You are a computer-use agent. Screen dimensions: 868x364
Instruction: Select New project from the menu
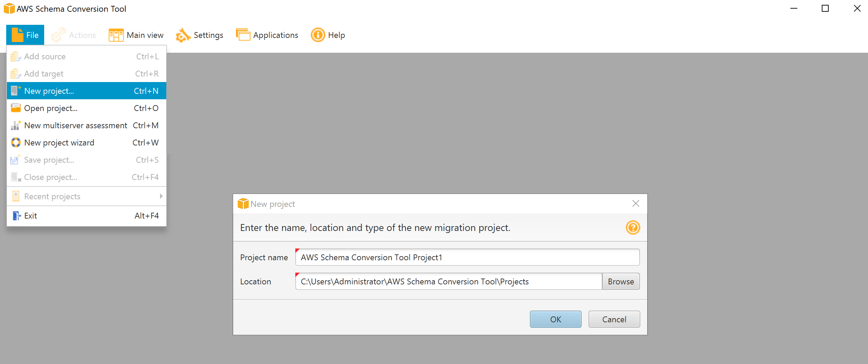49,91
